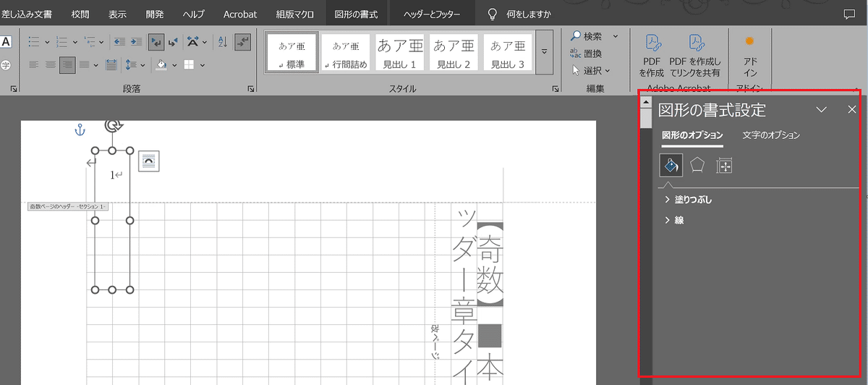Screen dimensions: 868x385
Task: Toggle the show paragraph marks button
Action: [x=242, y=42]
